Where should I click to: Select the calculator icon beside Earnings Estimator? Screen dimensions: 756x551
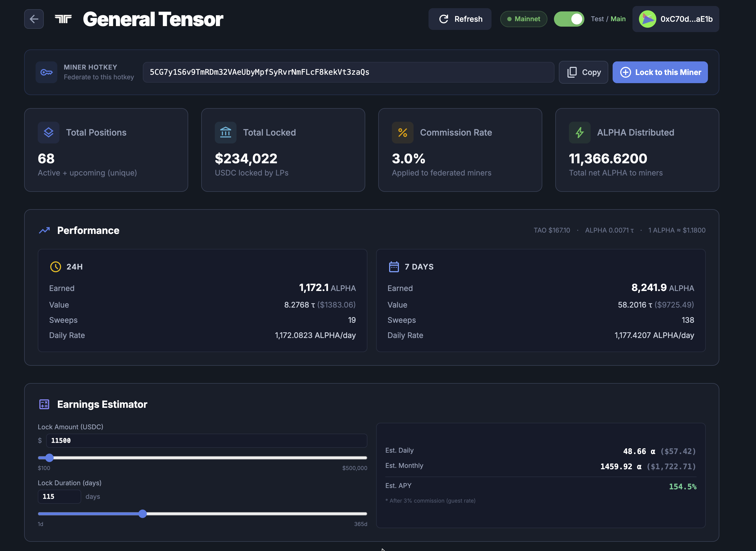pyautogui.click(x=44, y=404)
